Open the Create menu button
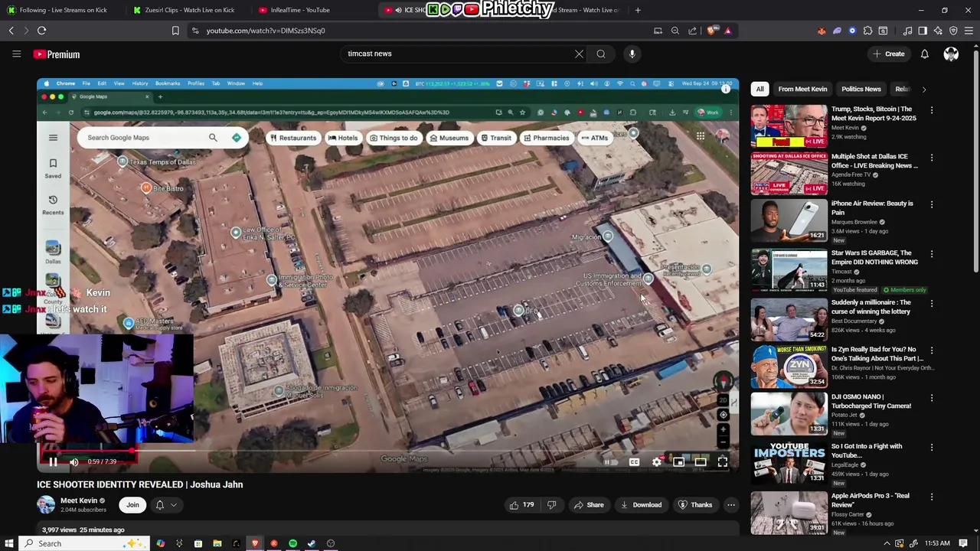 click(x=888, y=54)
